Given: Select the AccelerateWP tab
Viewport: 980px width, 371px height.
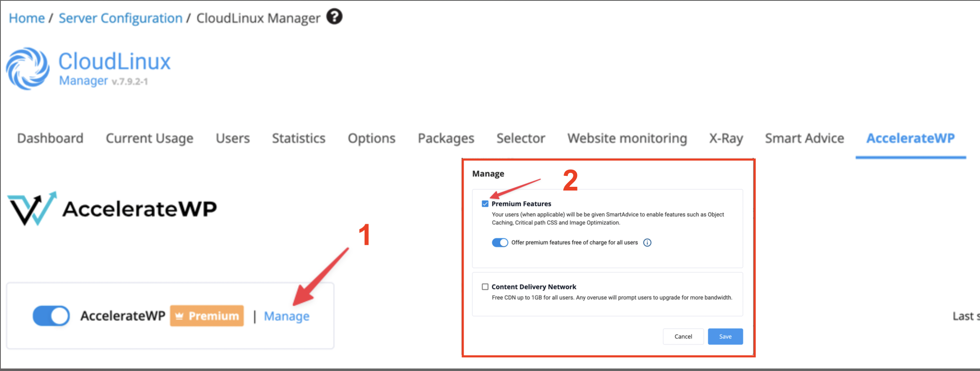Looking at the screenshot, I should (910, 138).
